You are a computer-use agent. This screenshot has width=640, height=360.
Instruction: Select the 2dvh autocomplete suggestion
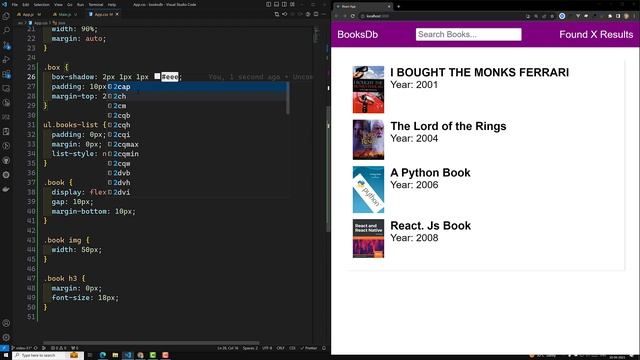click(x=198, y=183)
